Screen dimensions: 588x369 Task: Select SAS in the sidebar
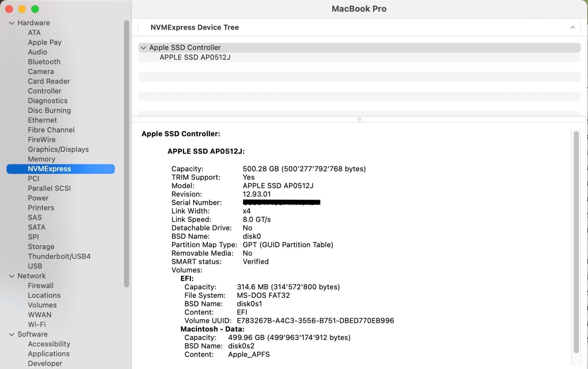click(35, 217)
